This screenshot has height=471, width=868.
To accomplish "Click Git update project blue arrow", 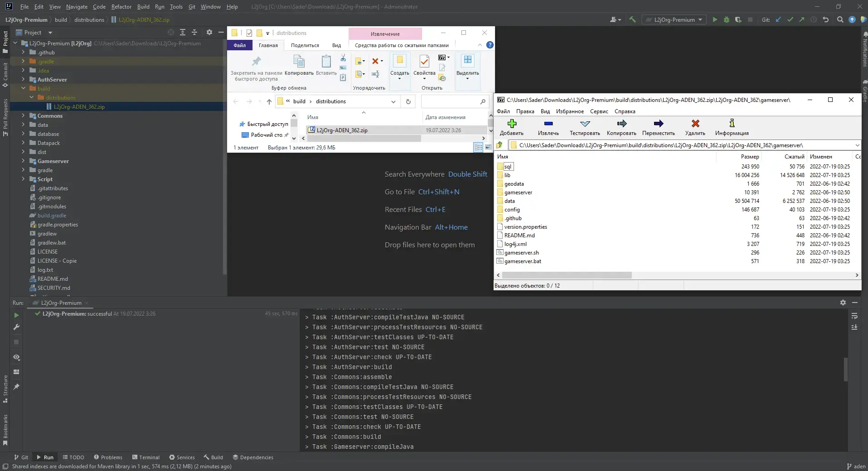I will click(778, 19).
